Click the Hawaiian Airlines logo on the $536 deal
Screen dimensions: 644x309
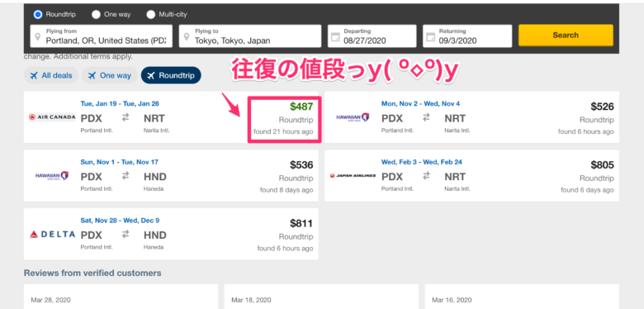tap(52, 176)
